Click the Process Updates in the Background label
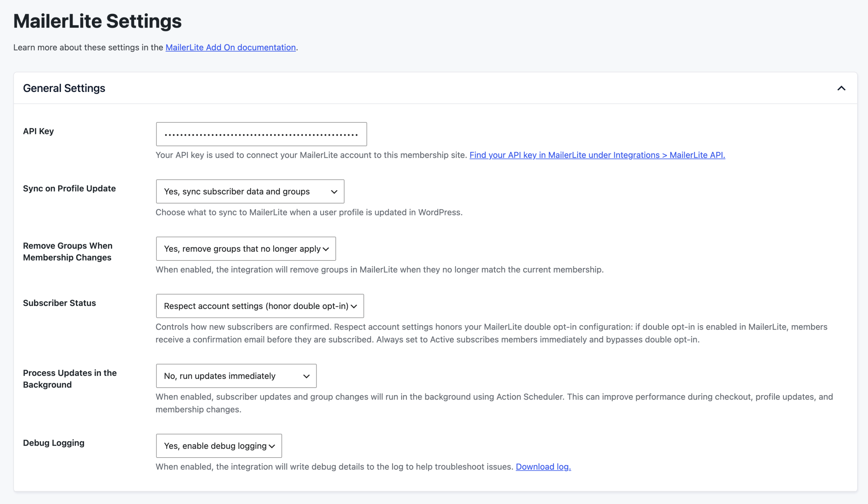Viewport: 868px width, 504px height. click(x=70, y=379)
